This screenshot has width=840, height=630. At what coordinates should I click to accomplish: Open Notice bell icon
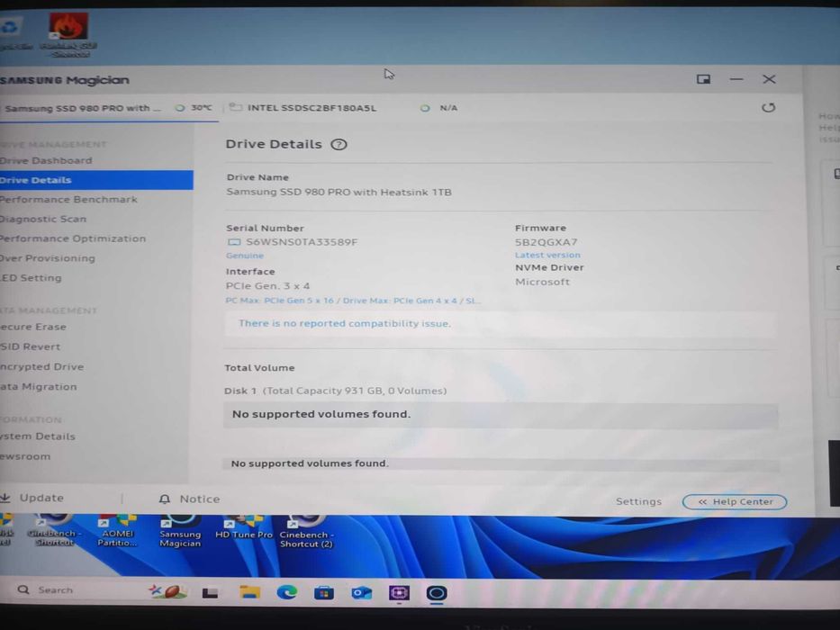pyautogui.click(x=165, y=499)
